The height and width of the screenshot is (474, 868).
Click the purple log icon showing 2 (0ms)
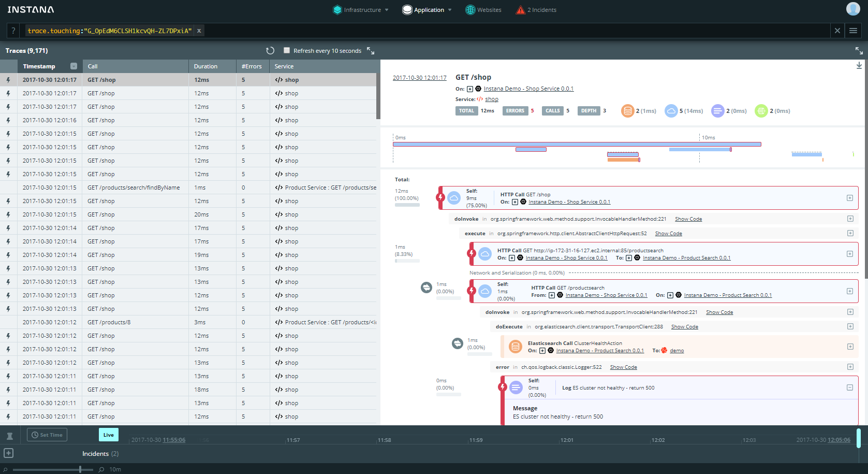click(x=717, y=111)
